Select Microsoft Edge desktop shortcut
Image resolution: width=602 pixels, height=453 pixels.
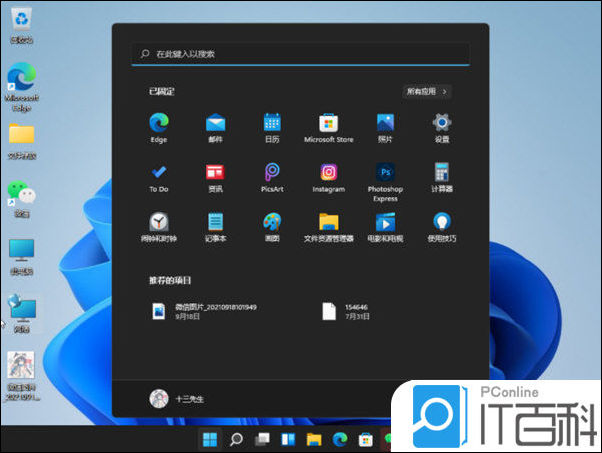coord(22,87)
